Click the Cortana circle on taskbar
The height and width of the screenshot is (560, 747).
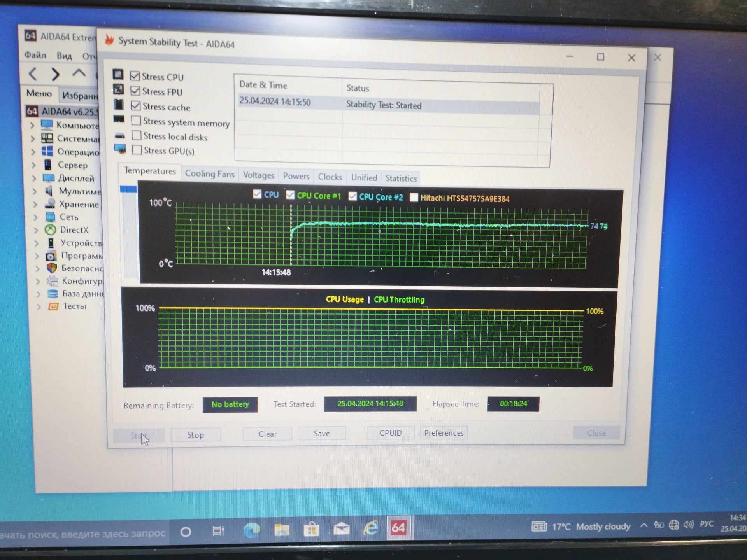pos(186,532)
